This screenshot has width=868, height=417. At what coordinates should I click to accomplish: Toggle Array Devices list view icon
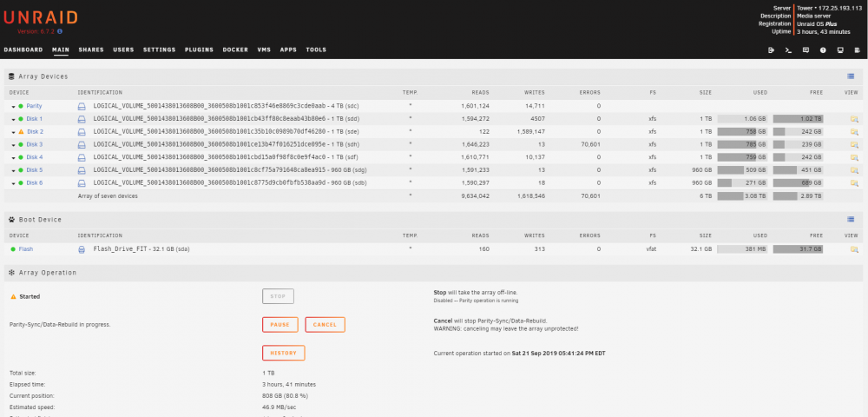pos(851,76)
